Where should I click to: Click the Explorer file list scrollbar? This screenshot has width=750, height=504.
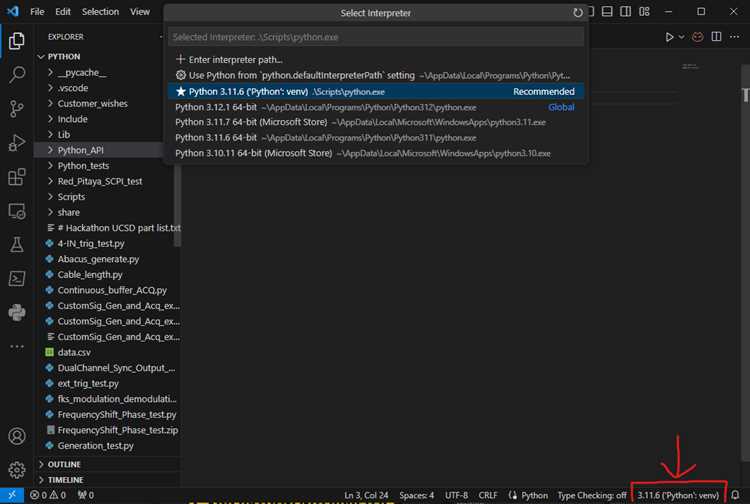point(177,206)
